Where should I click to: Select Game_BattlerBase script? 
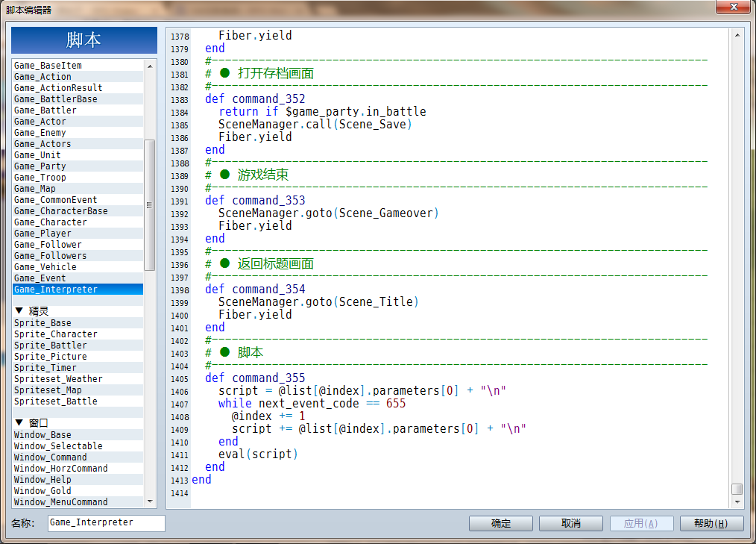click(x=78, y=99)
